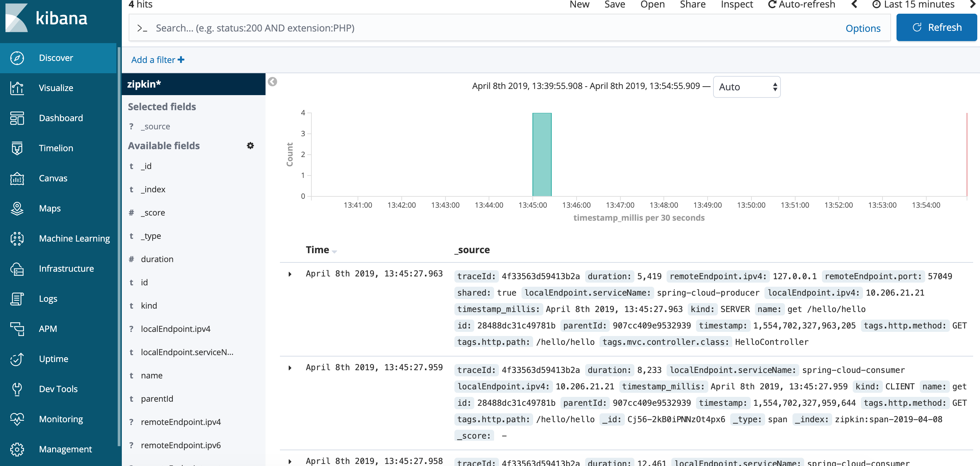The width and height of the screenshot is (980, 466).
Task: Click the query prompt icon
Action: pyautogui.click(x=142, y=28)
